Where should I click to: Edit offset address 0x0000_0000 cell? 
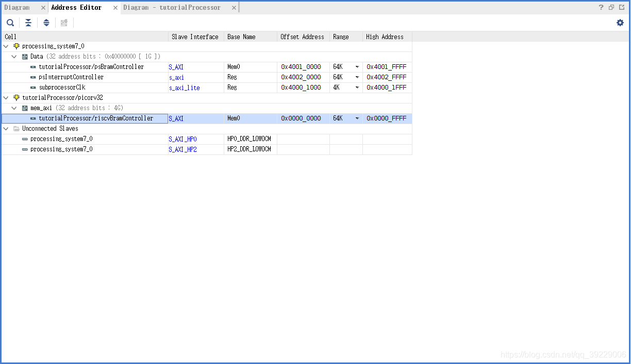click(303, 118)
